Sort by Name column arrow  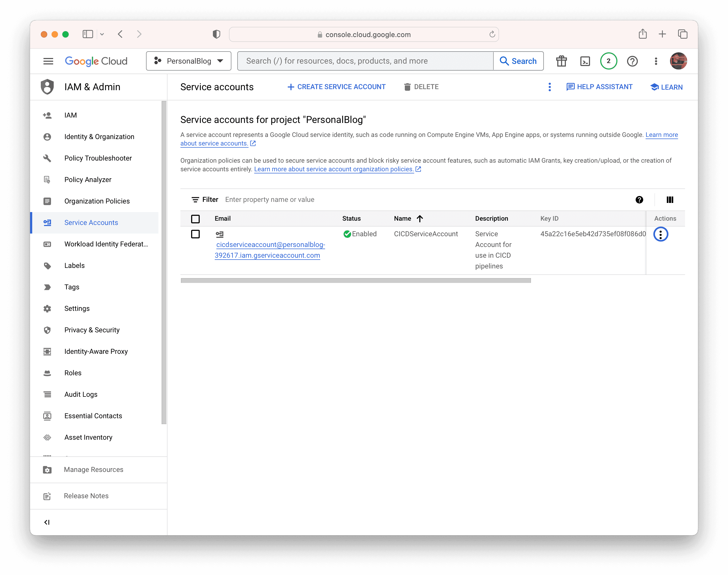point(420,219)
